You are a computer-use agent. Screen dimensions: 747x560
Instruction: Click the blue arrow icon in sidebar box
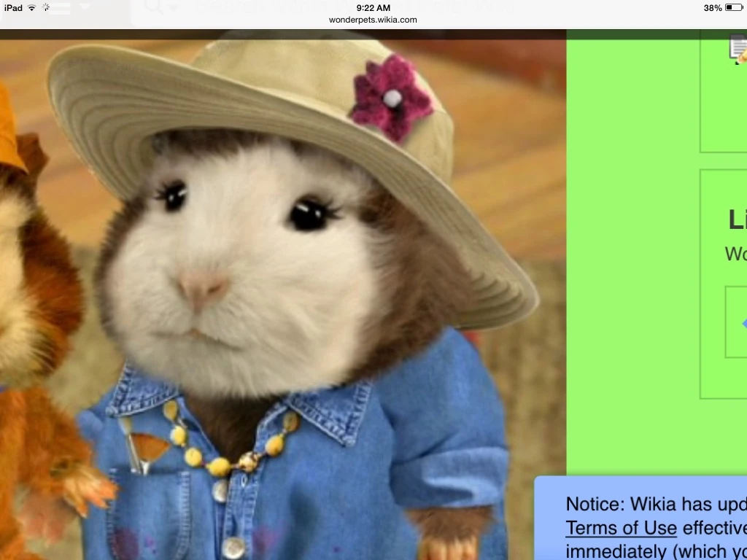click(743, 323)
